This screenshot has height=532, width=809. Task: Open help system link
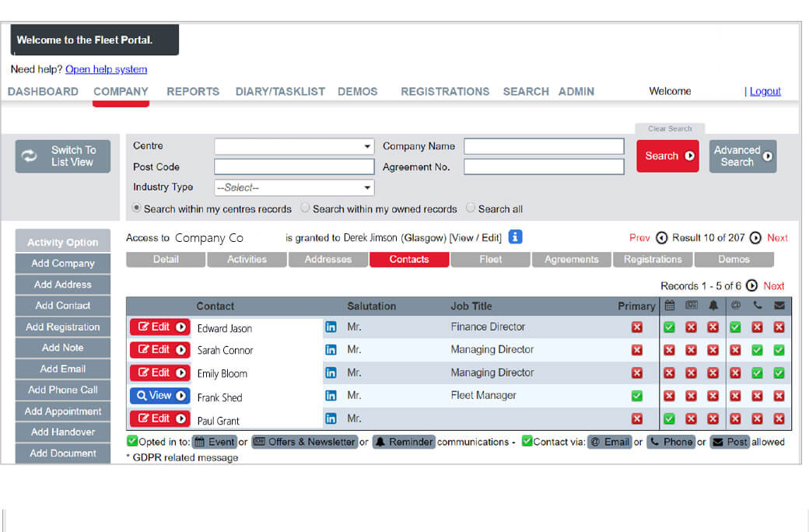click(107, 69)
